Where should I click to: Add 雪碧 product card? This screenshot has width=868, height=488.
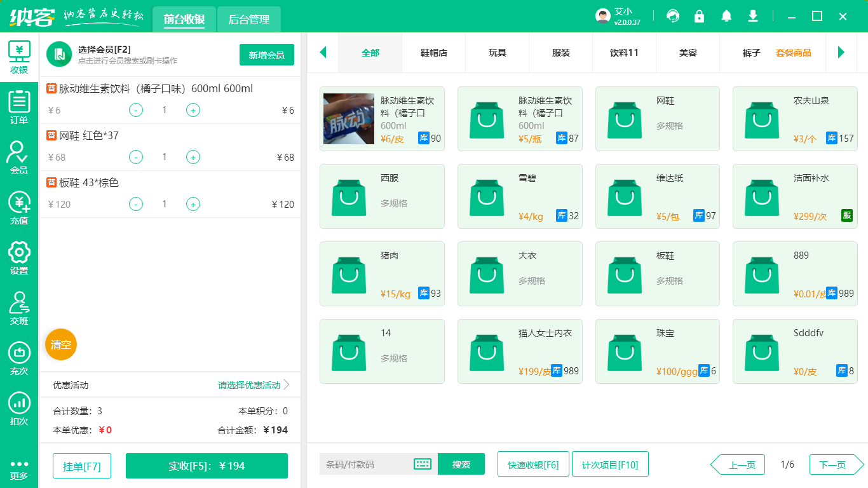coord(520,196)
